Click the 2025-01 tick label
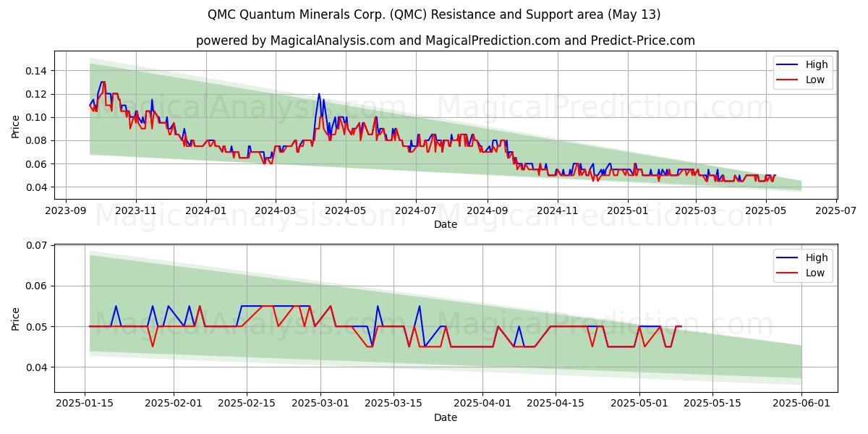868x434 pixels. [x=627, y=210]
